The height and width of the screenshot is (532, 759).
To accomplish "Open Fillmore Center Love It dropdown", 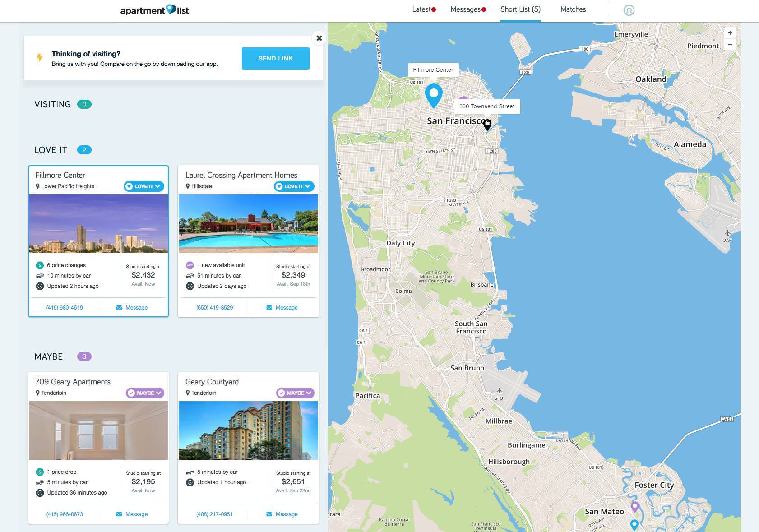I will click(144, 186).
